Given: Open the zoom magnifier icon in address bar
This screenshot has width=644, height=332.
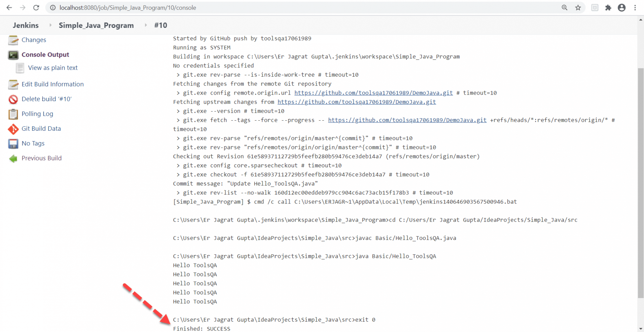Looking at the screenshot, I should pos(565,8).
